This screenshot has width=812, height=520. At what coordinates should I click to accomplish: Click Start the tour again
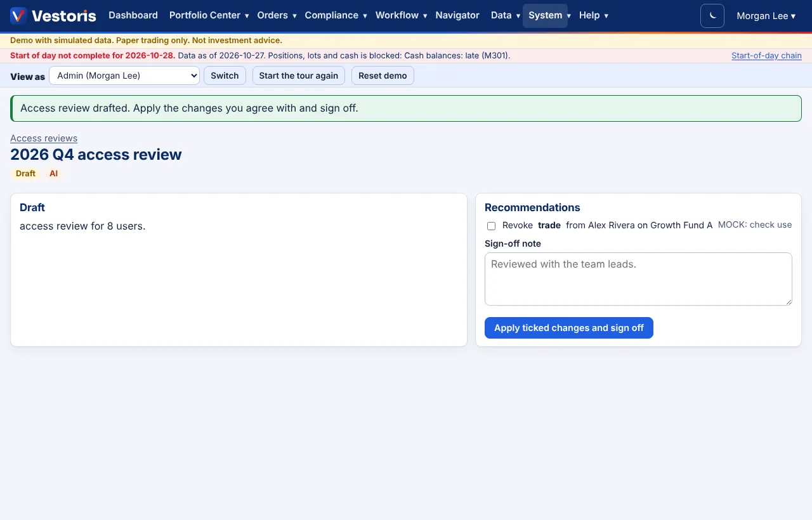[x=299, y=75]
